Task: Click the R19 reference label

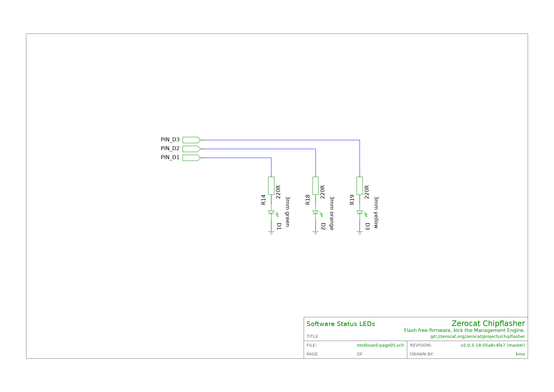Action: point(352,200)
